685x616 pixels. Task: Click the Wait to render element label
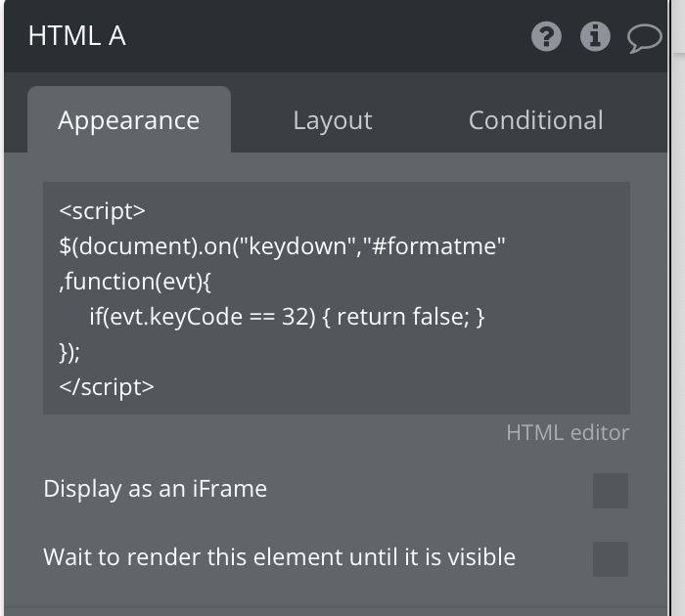coord(279,557)
